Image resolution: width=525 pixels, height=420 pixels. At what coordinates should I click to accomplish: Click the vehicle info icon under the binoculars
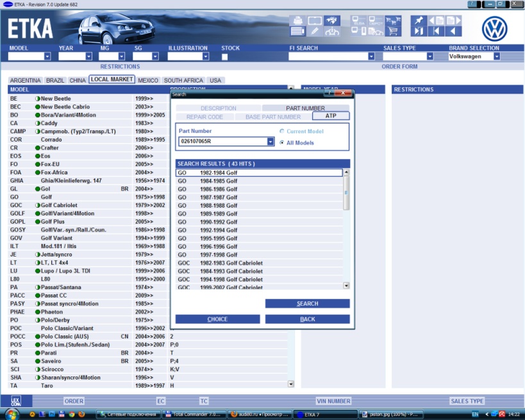(x=332, y=31)
